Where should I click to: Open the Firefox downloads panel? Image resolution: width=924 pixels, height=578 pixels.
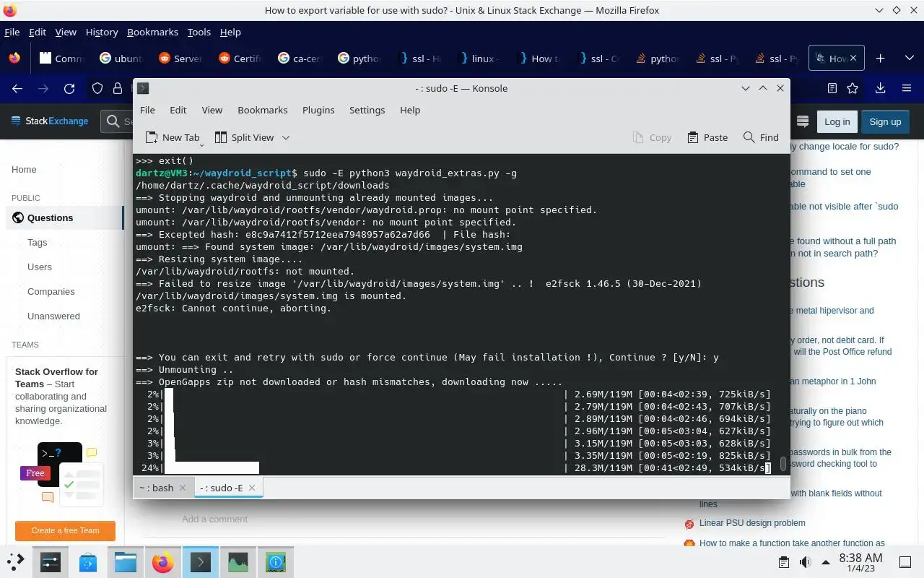click(x=880, y=88)
